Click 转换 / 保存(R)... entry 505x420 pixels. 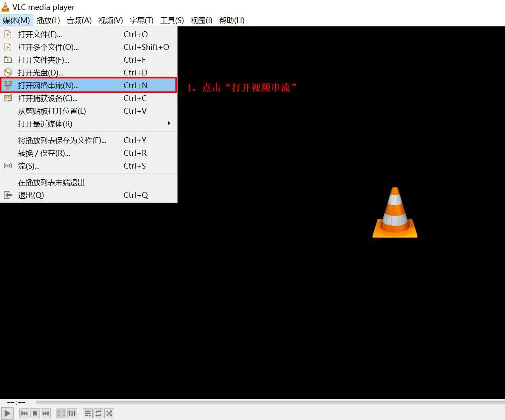[x=44, y=153]
